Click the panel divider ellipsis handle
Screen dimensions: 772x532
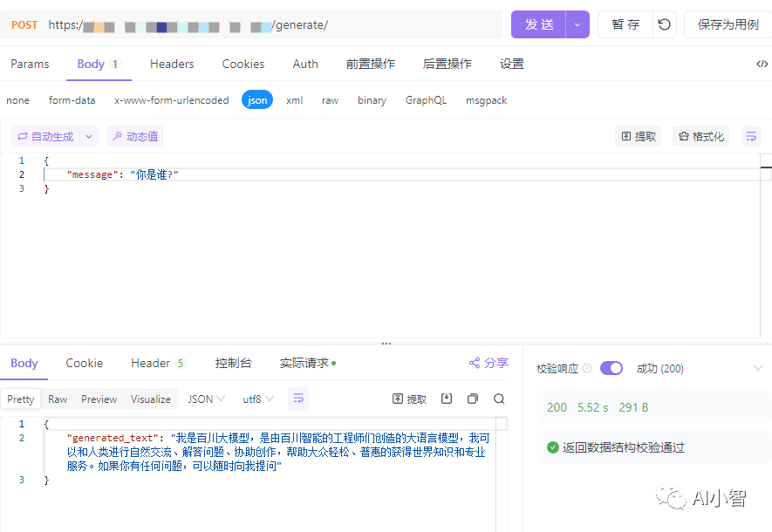point(386,344)
